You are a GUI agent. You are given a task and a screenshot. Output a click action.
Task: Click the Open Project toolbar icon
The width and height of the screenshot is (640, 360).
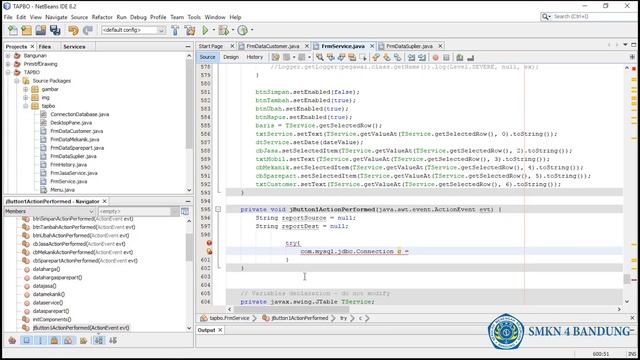pos(40,30)
